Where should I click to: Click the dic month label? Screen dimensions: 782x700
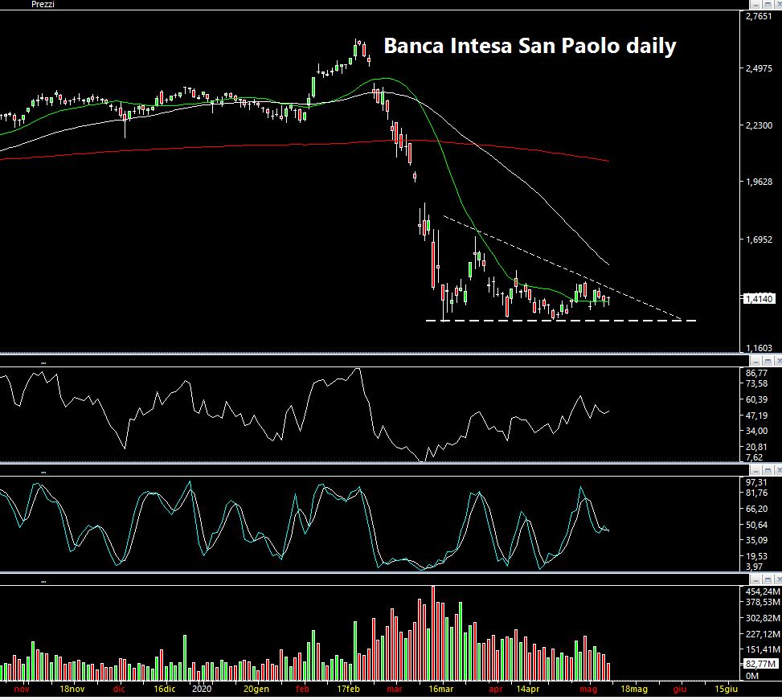tap(119, 689)
